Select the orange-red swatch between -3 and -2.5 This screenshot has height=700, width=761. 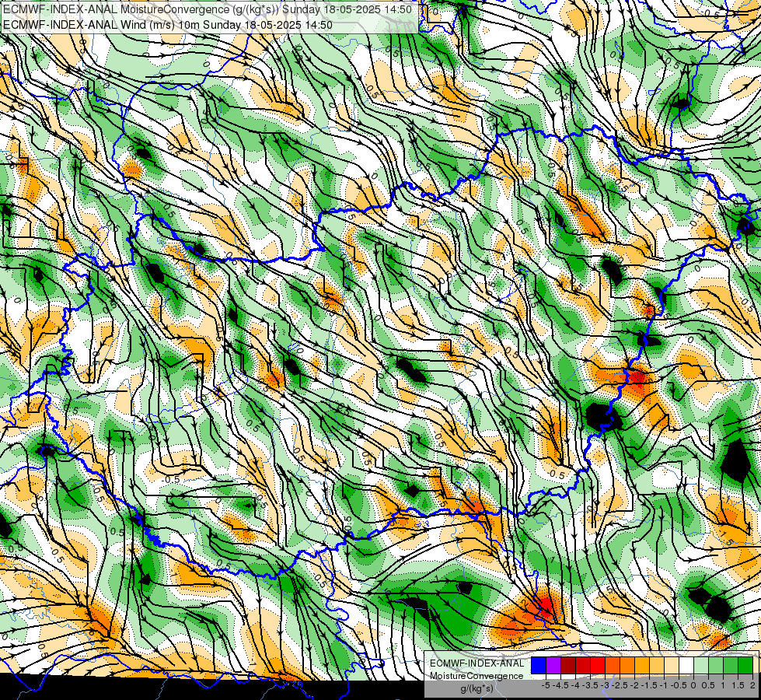coord(613,666)
